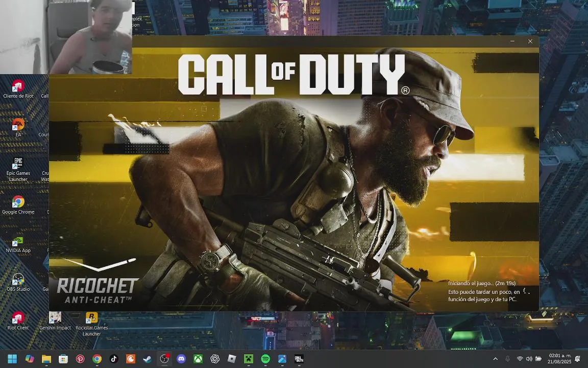Minimize the Call of Duty launcher window
This screenshot has width=588, height=368.
click(512, 41)
